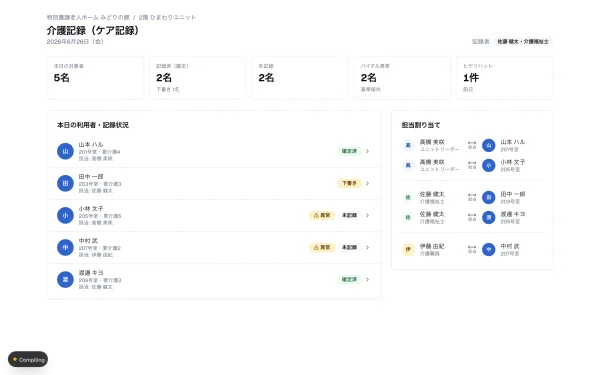Expand 中村 武 row with its chevron
The width and height of the screenshot is (600, 375).
[x=367, y=248]
